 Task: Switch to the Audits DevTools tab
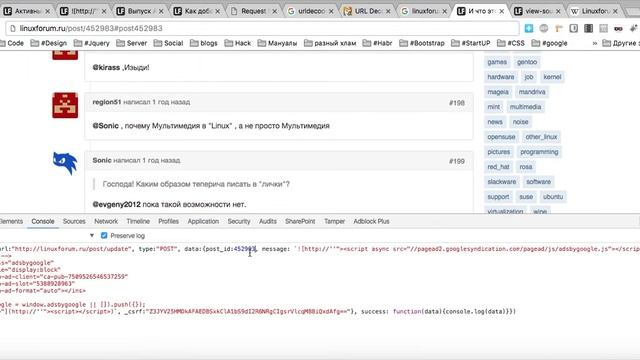click(x=268, y=221)
